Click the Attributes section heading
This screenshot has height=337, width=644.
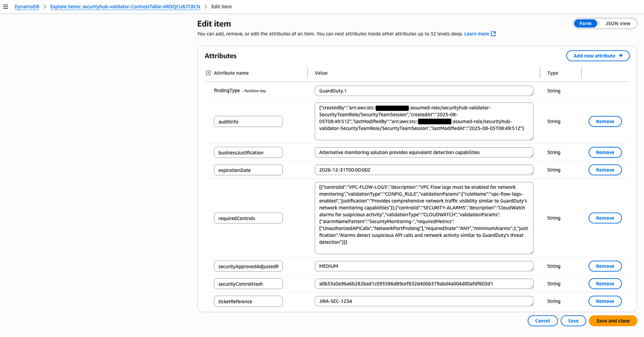pyautogui.click(x=221, y=56)
